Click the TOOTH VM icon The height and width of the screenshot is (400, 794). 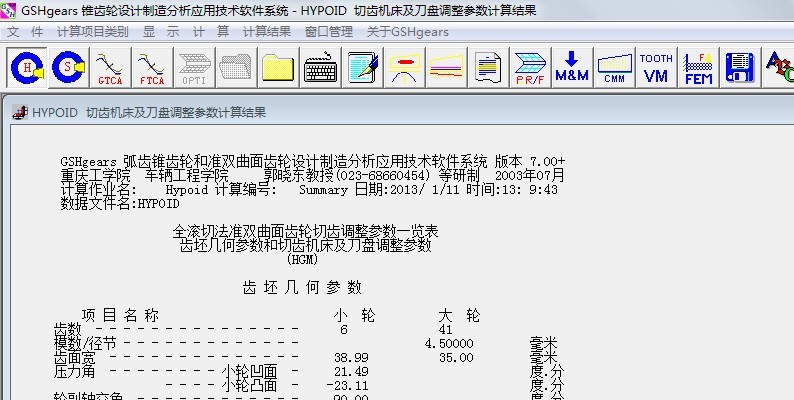pyautogui.click(x=656, y=67)
